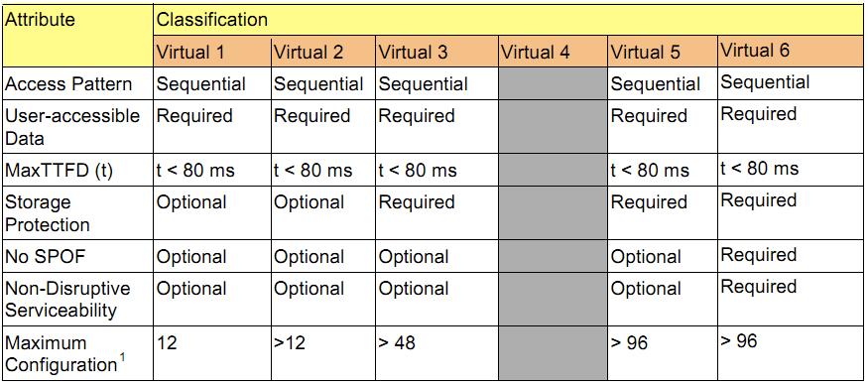The image size is (868, 386).
Task: Click the No SPOF row label
Action: (77, 256)
